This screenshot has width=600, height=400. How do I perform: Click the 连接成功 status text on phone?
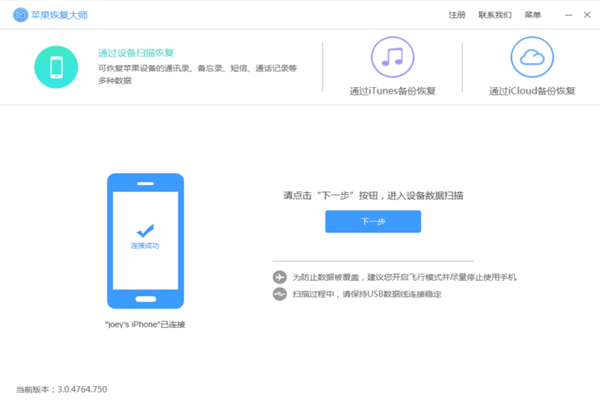145,246
